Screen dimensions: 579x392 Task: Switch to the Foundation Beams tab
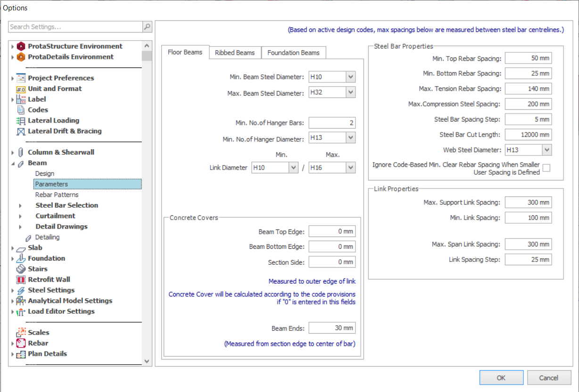293,53
